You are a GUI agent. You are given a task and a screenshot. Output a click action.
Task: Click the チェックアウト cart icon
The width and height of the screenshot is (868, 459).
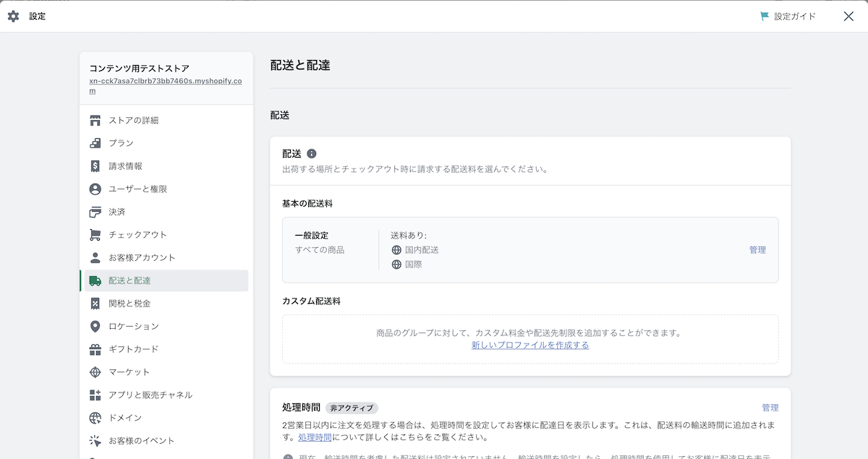click(x=95, y=234)
